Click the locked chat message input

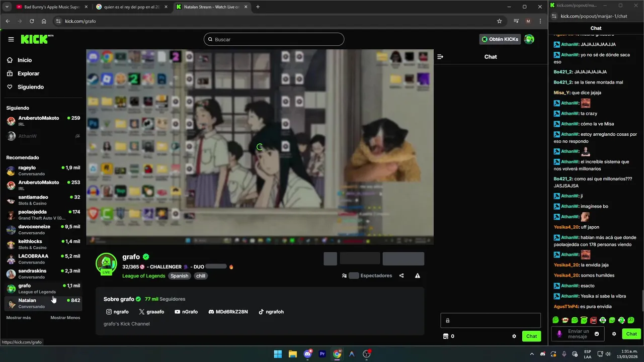[x=491, y=320]
